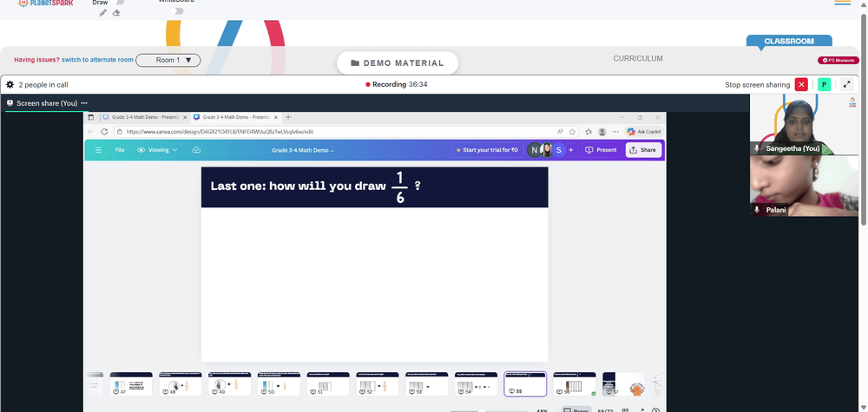Close the active browser tab
This screenshot has height=412, width=868.
278,117
